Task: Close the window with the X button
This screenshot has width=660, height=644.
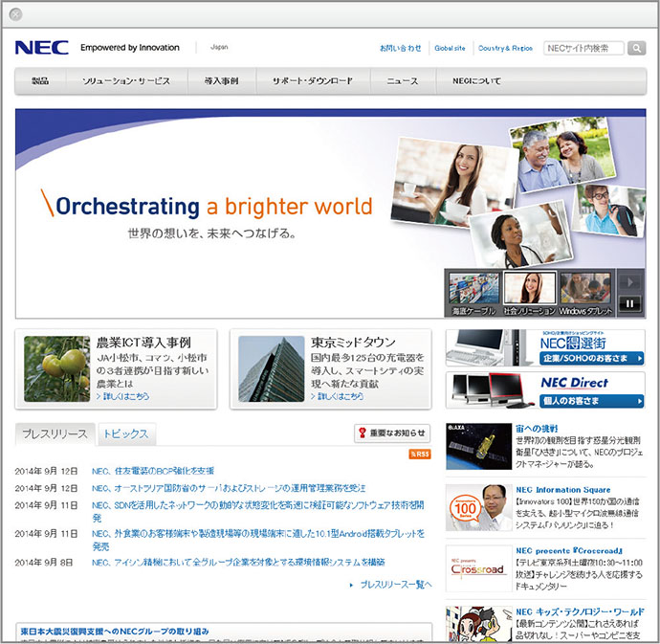Action: coord(15,14)
